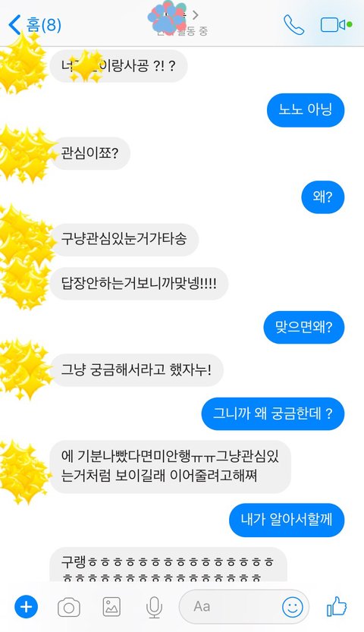Tap the microphone voice message icon

click(x=154, y=607)
